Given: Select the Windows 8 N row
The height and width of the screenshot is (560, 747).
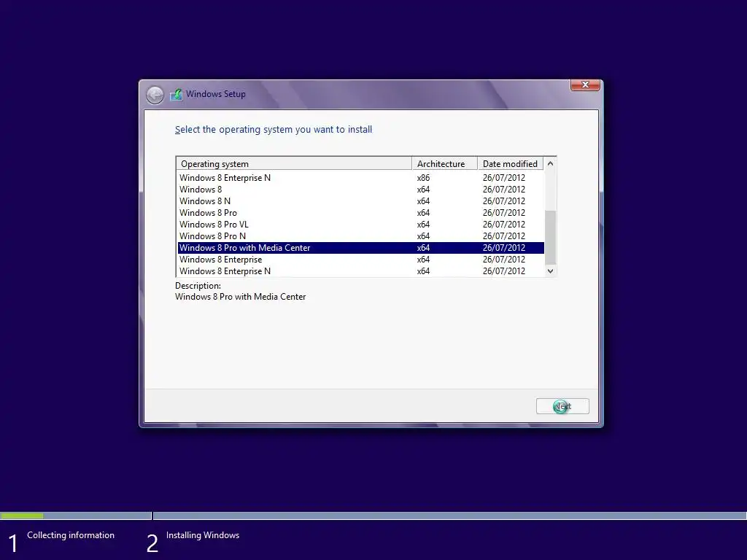Looking at the screenshot, I should coord(360,201).
